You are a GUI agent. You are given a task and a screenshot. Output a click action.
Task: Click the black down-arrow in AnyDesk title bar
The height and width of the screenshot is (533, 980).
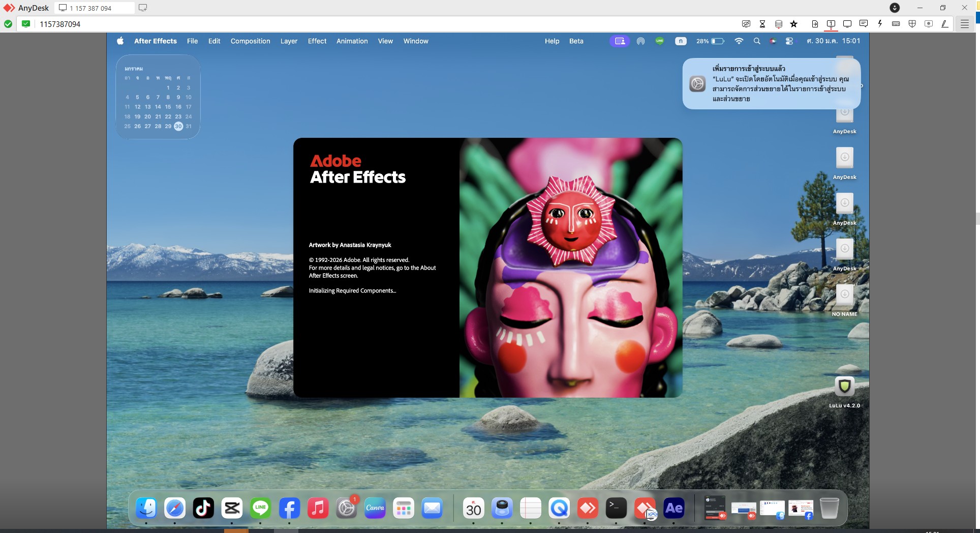(895, 8)
